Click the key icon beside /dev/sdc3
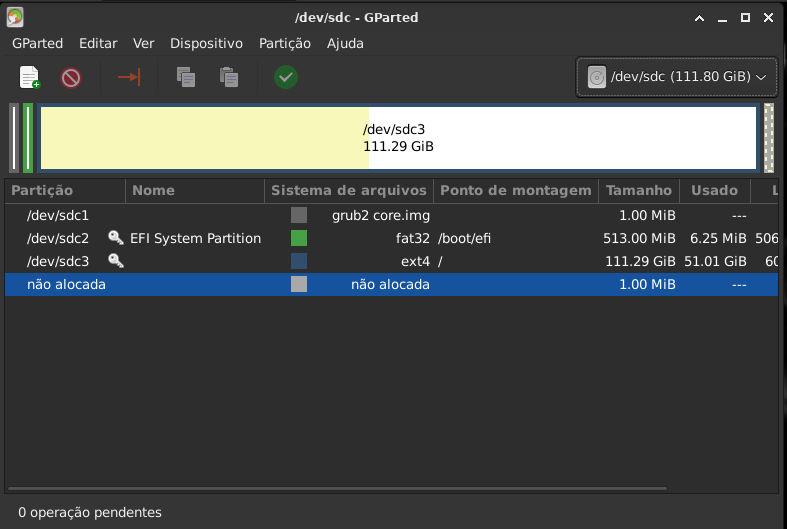Screen dimensions: 787x529 click(x=116, y=261)
